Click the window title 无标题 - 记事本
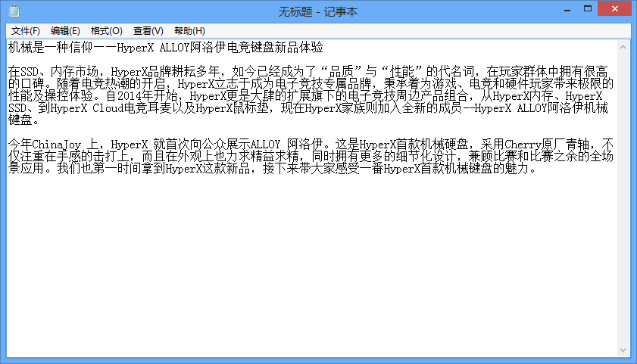 [318, 12]
